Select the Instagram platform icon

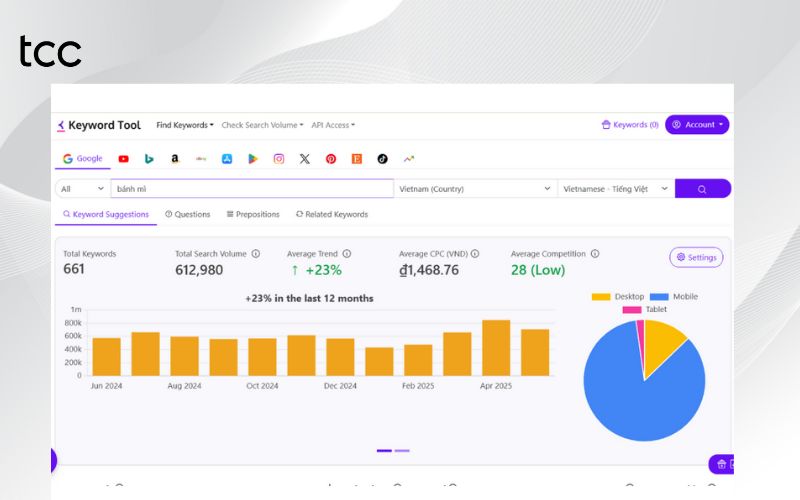click(x=279, y=159)
